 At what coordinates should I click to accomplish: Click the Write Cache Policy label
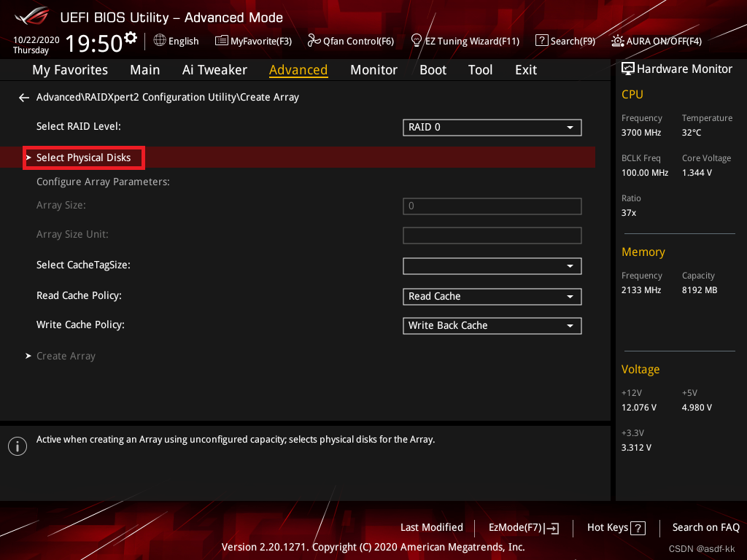(80, 324)
